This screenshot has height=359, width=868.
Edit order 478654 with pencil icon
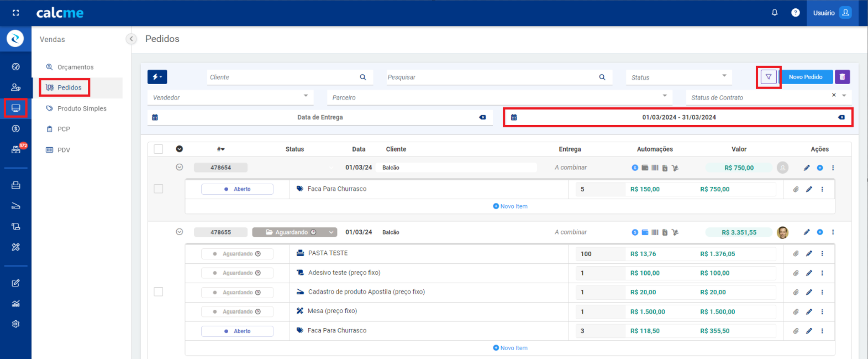(807, 168)
